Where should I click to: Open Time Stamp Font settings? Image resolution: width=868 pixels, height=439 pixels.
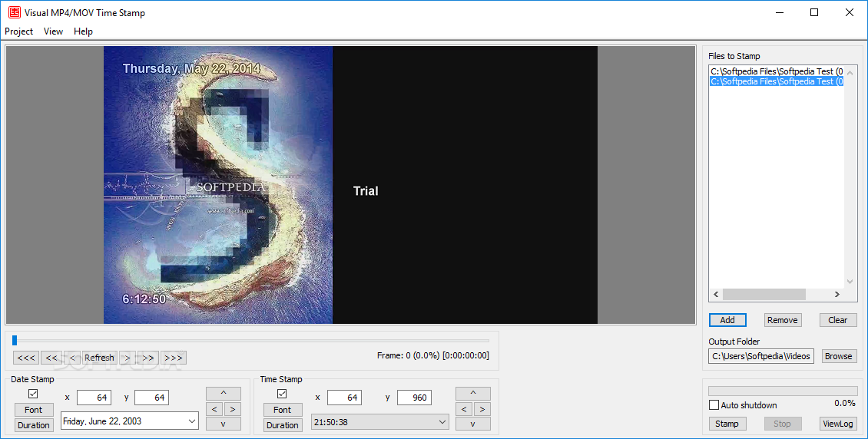[283, 410]
